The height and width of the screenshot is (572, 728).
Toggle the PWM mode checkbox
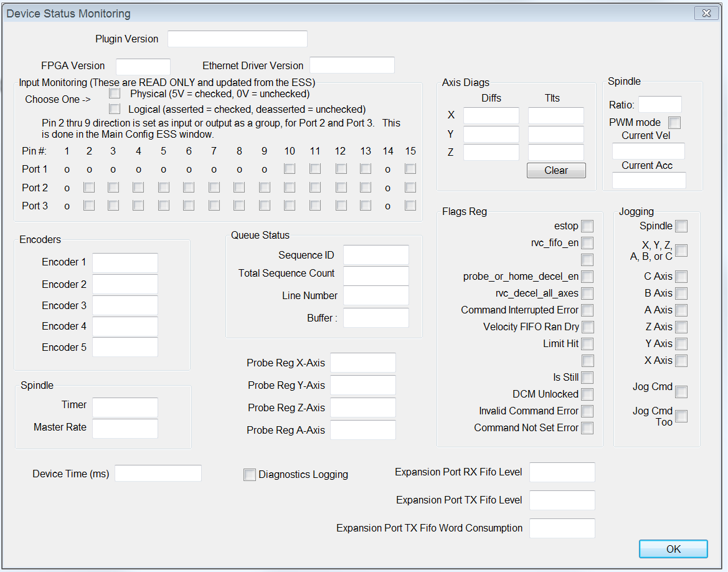click(x=674, y=123)
